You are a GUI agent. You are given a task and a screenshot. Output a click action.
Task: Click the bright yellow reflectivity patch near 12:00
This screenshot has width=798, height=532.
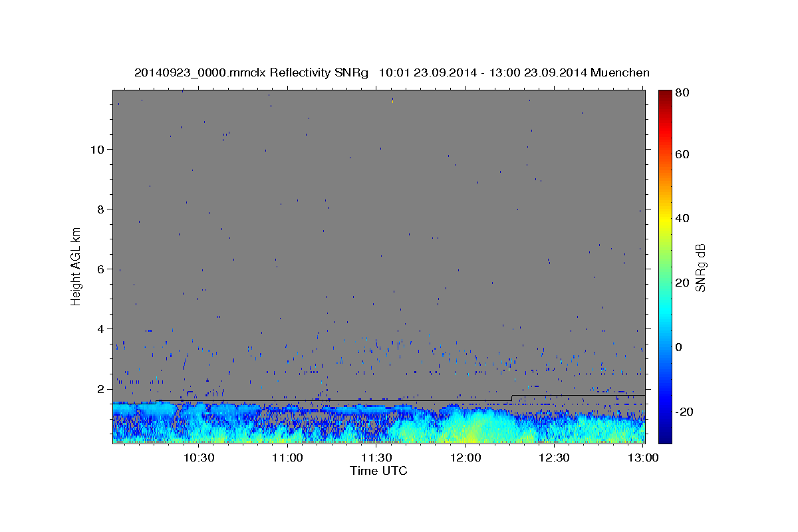point(470,434)
